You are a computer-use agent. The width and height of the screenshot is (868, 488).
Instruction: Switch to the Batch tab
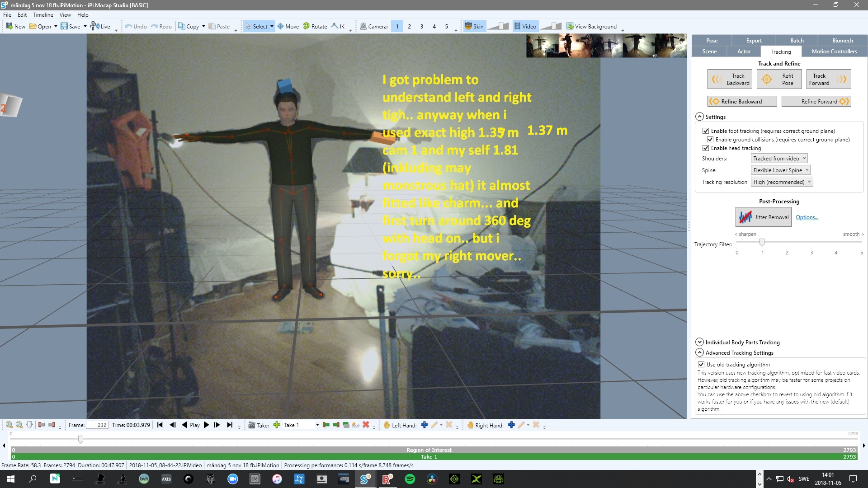tap(797, 41)
